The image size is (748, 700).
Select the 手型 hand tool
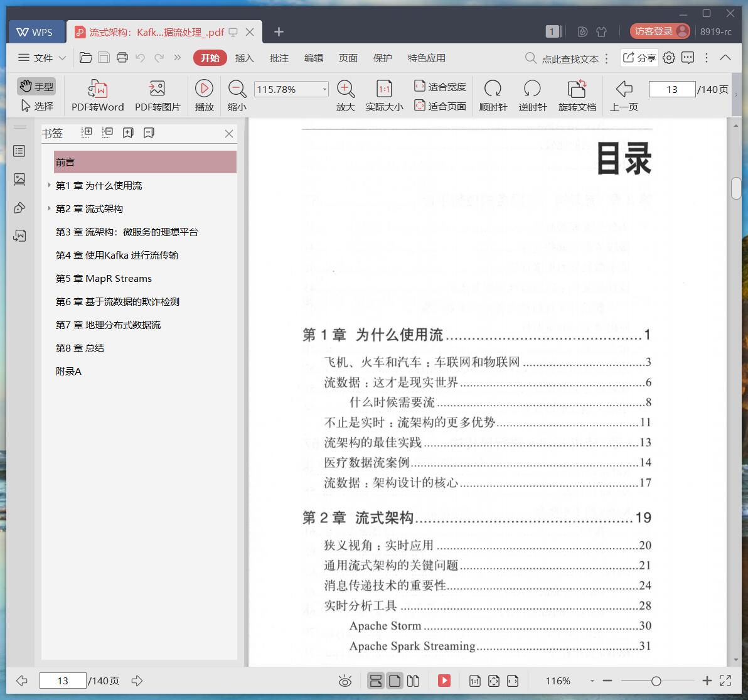click(x=37, y=87)
